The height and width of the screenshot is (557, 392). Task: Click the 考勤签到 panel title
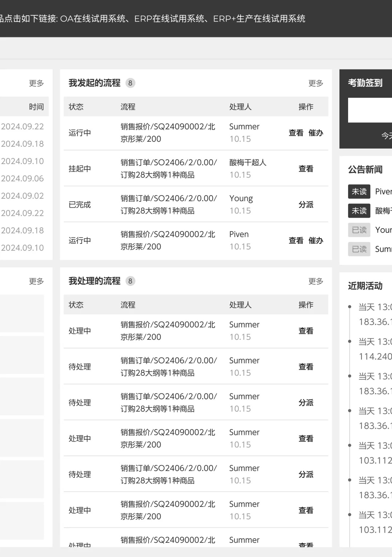(365, 83)
